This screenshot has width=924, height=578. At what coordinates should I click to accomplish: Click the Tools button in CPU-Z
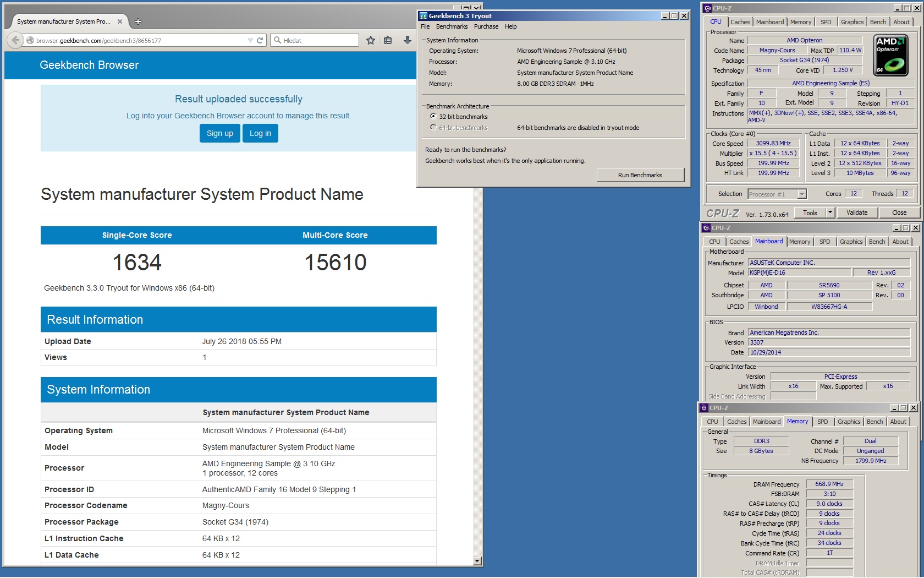[x=810, y=213]
